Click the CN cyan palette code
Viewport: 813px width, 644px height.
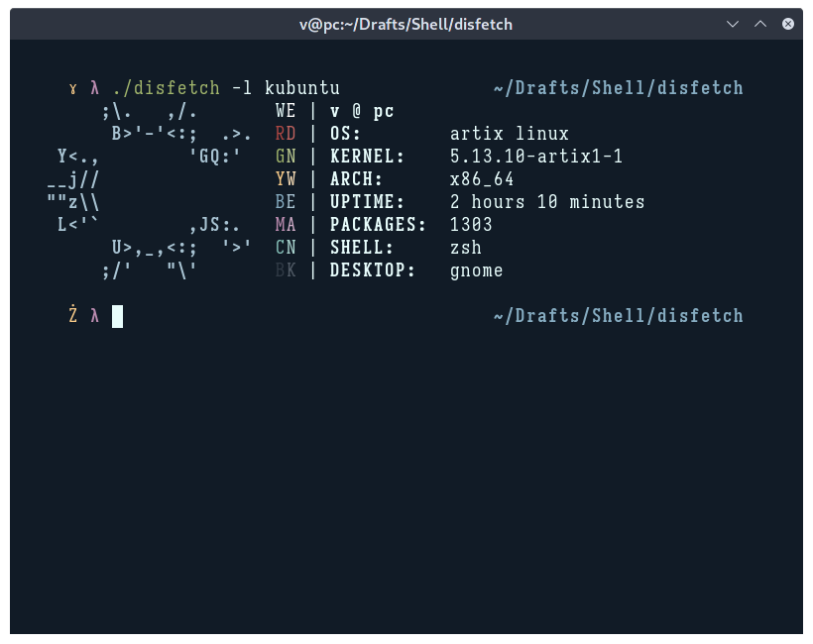tap(285, 247)
